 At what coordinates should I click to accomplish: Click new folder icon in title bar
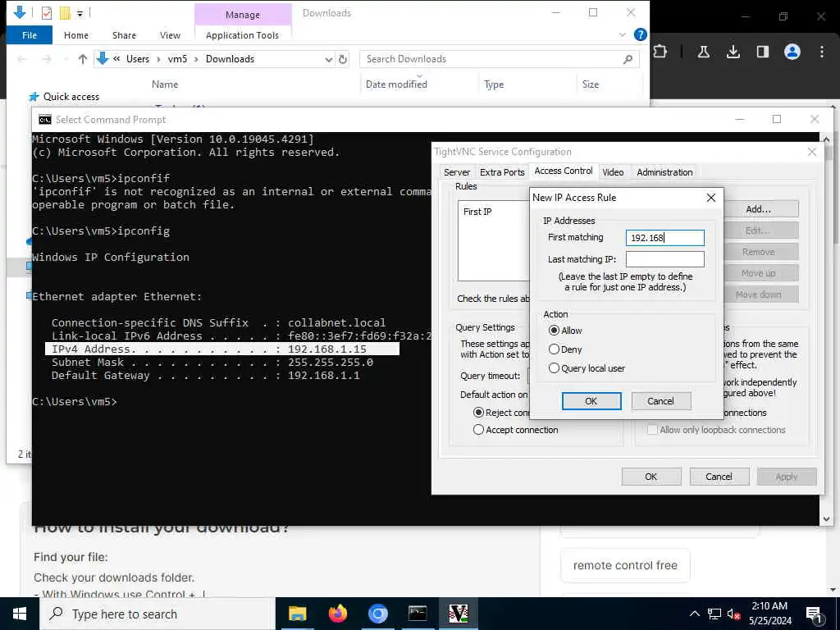[x=65, y=12]
